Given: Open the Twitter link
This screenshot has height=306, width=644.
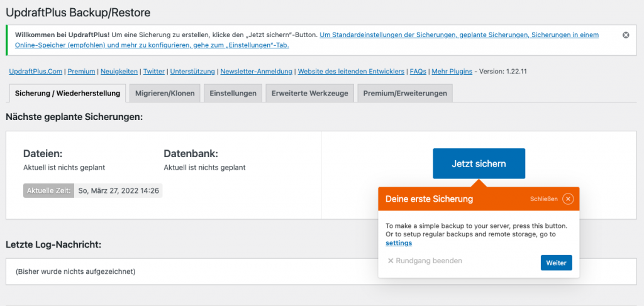Looking at the screenshot, I should (x=154, y=72).
